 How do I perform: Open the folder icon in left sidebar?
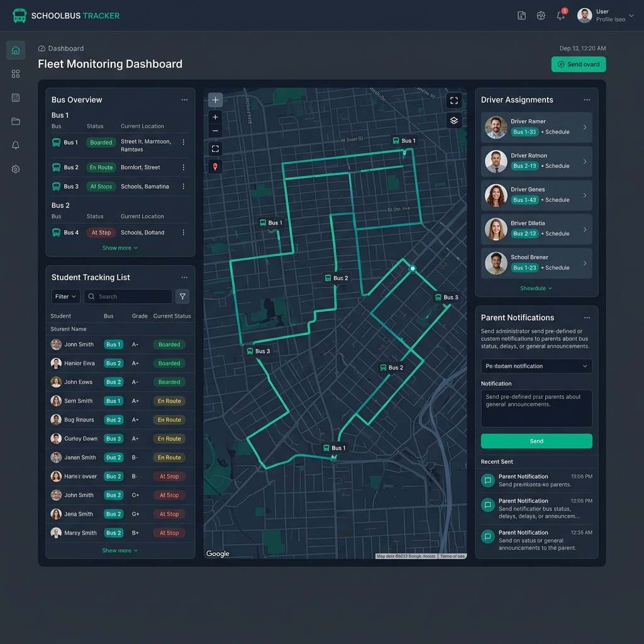coord(16,121)
